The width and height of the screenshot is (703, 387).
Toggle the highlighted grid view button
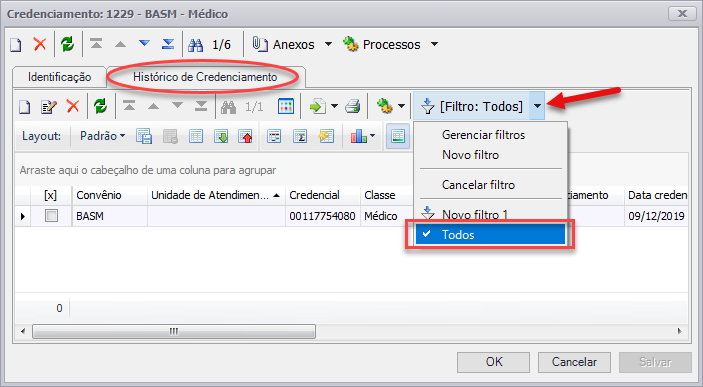tap(398, 136)
